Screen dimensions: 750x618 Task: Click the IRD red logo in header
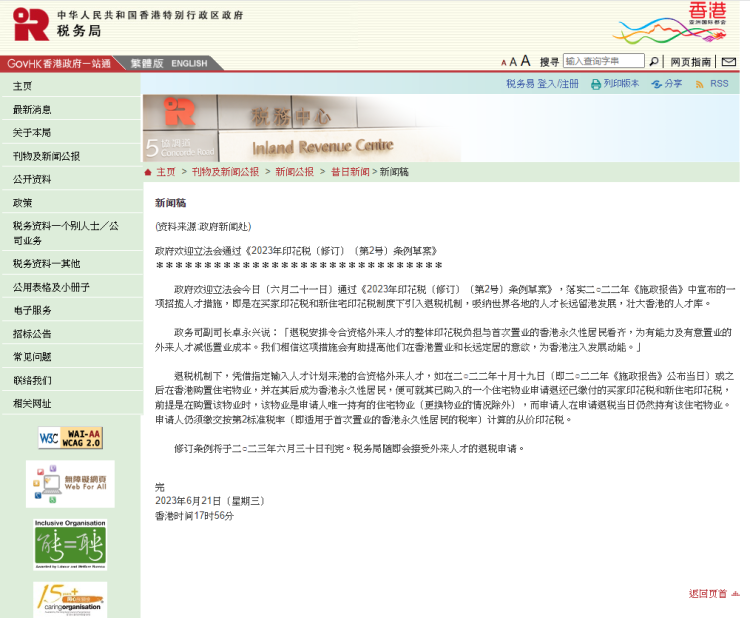pyautogui.click(x=31, y=24)
